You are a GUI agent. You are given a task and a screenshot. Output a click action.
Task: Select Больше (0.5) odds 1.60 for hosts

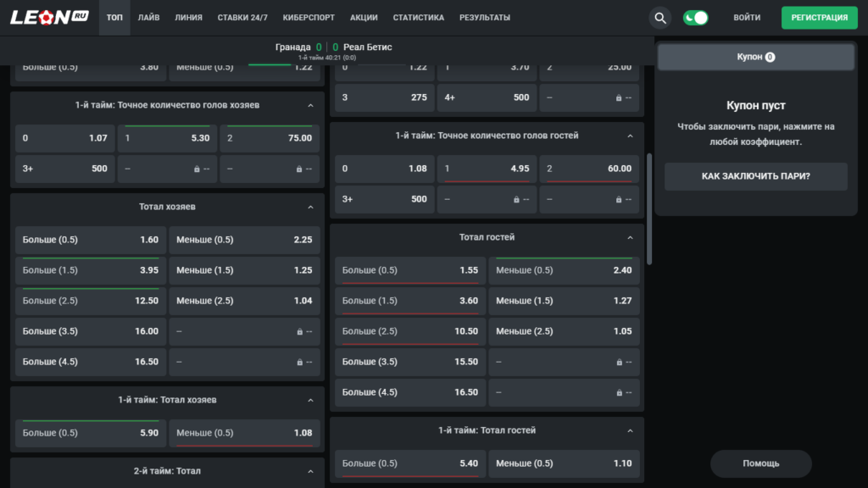(90, 240)
